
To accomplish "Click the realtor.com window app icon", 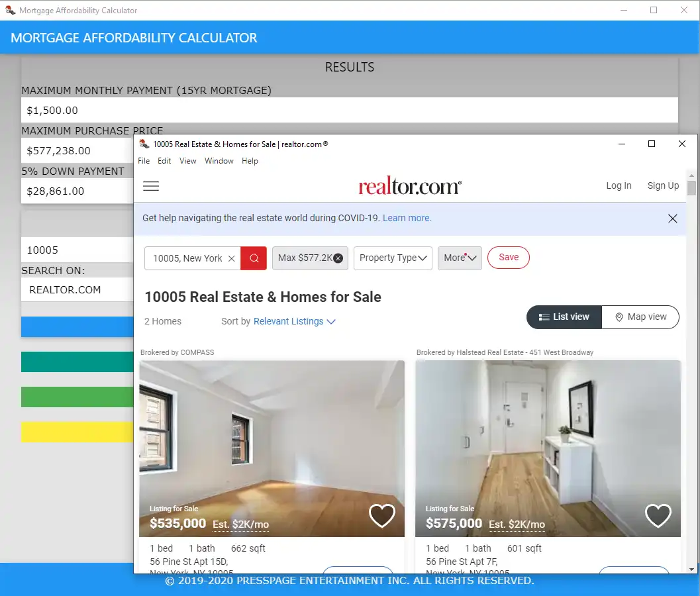I will point(144,144).
